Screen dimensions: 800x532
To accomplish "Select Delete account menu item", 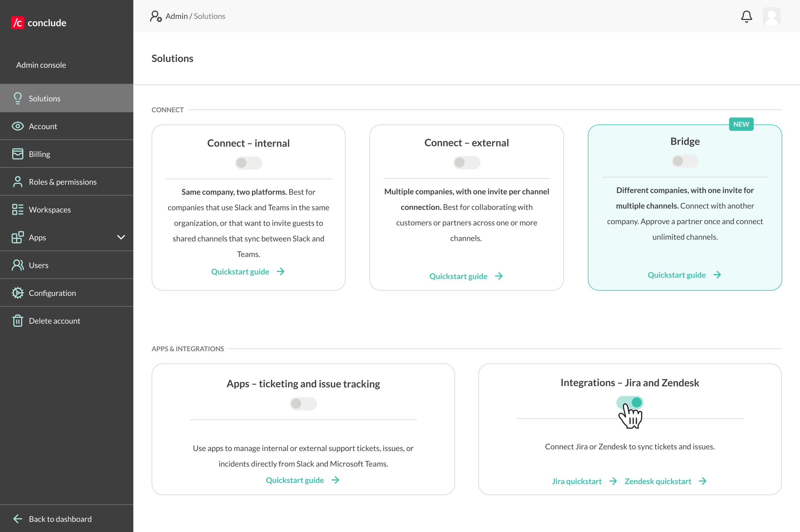I will point(67,320).
